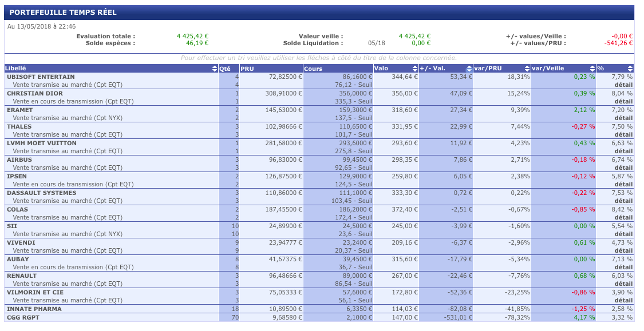Open détail link for AIRBUS
The height and width of the screenshot is (331, 644).
[x=623, y=168]
